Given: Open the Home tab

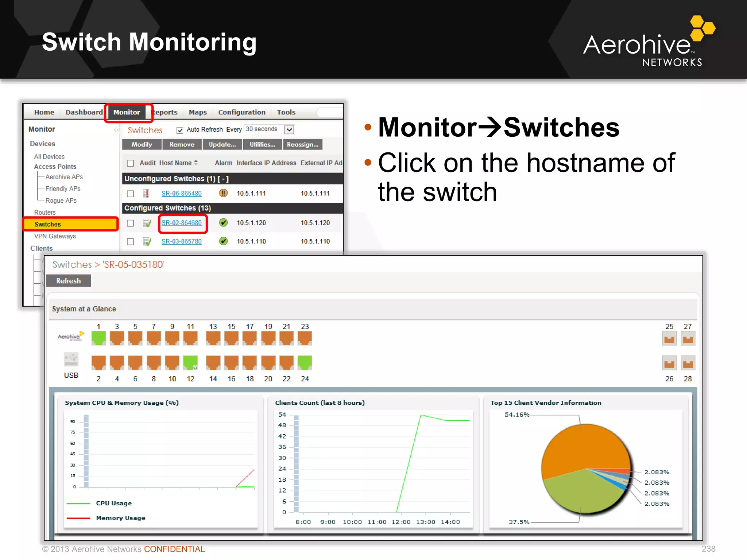Looking at the screenshot, I should point(44,112).
